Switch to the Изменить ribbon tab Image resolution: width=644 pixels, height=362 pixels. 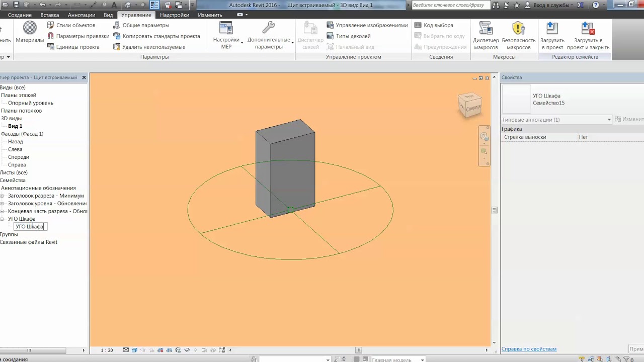pos(210,15)
